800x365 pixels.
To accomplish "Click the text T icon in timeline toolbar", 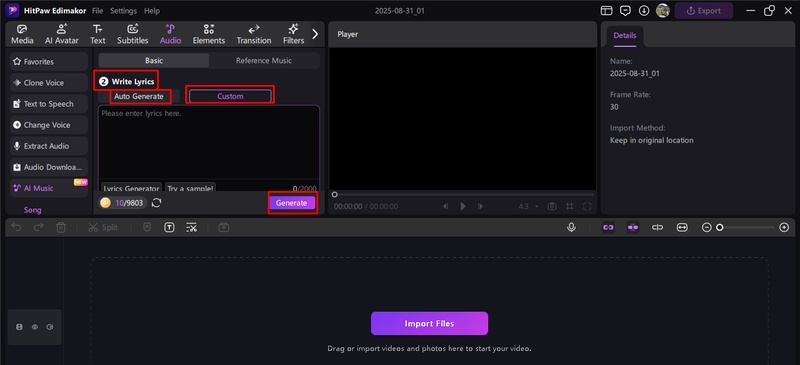I will point(169,228).
